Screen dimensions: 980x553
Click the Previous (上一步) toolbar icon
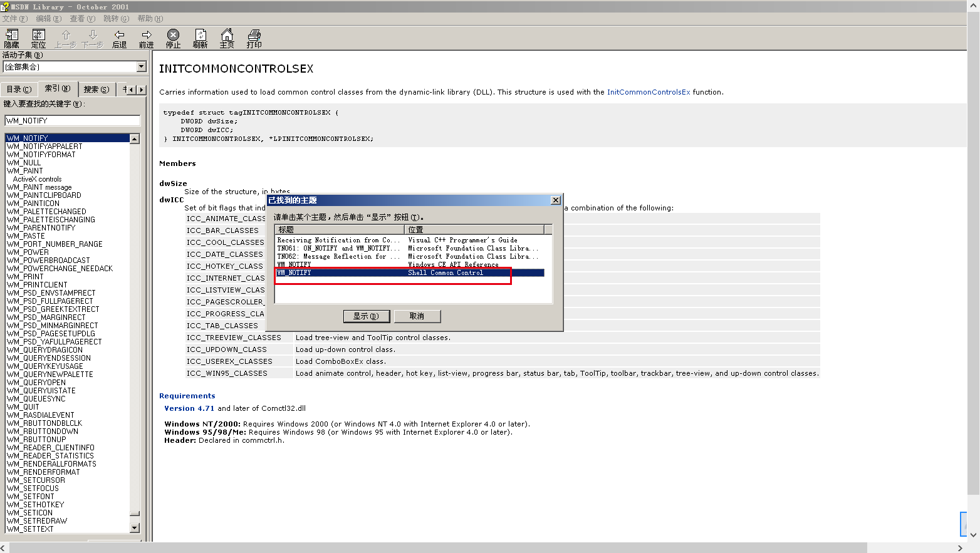tap(66, 38)
